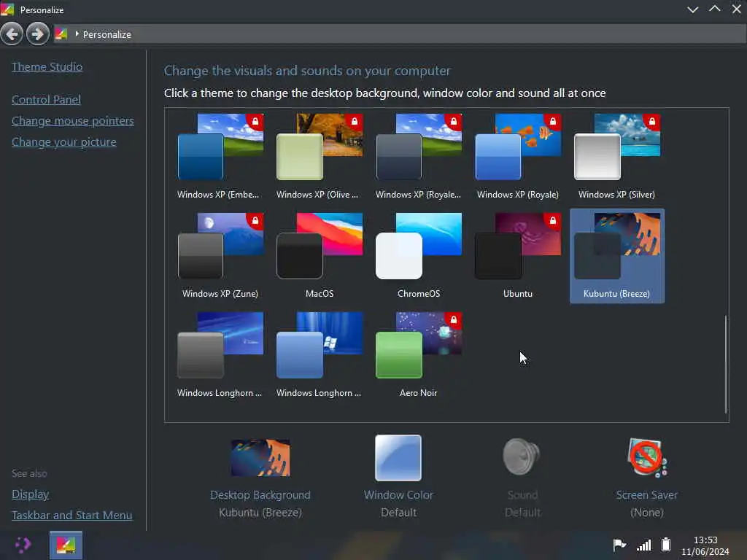The width and height of the screenshot is (747, 560).
Task: Select the Ubuntu theme
Action: point(518,256)
